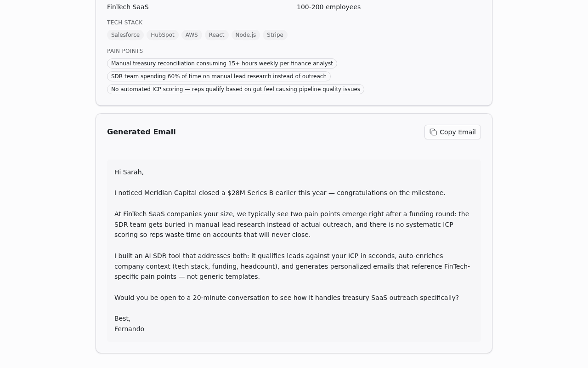588x368 pixels.
Task: Click the 100-200 employees text
Action: 328,7
